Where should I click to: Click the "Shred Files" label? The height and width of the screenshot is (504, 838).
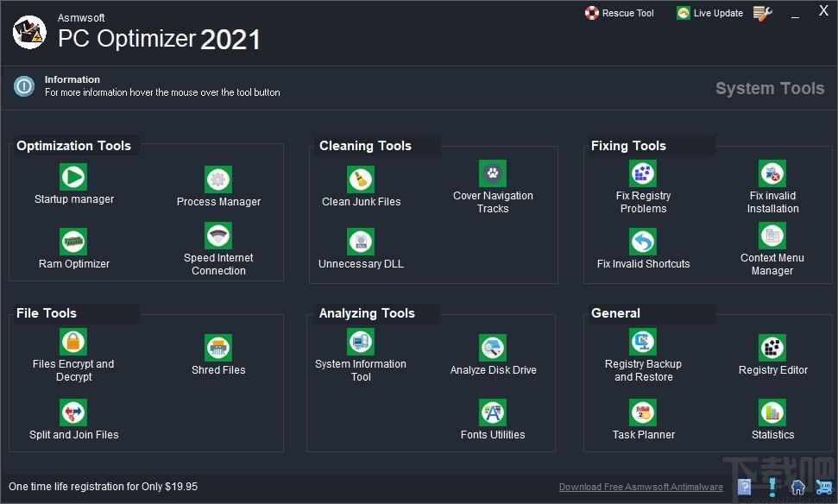[218, 370]
